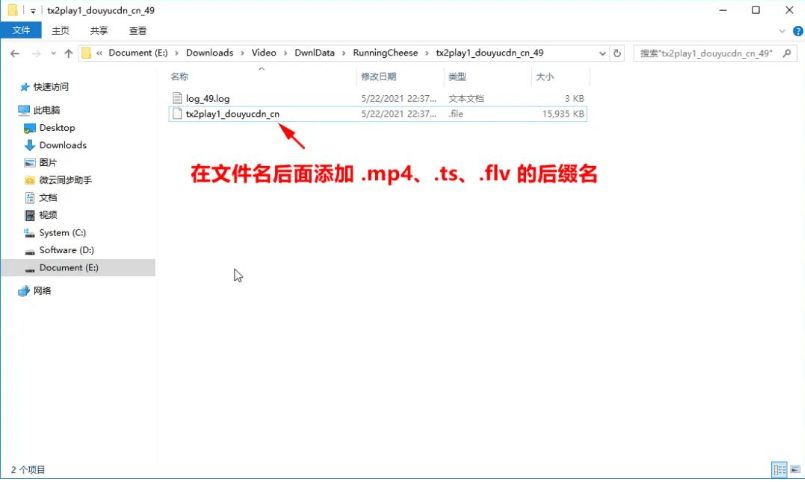Go back using the Back arrow

pos(15,53)
